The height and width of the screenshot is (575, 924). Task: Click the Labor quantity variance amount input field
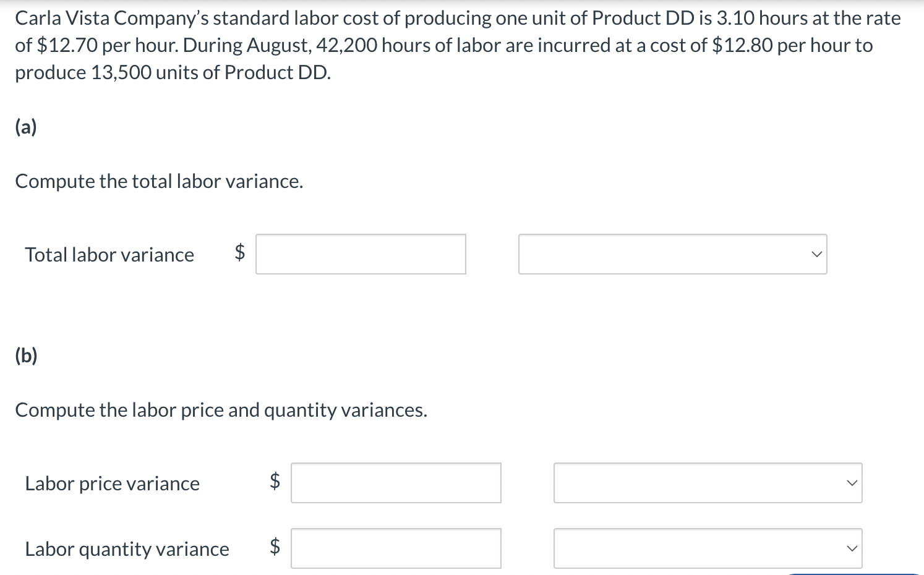[x=396, y=548]
